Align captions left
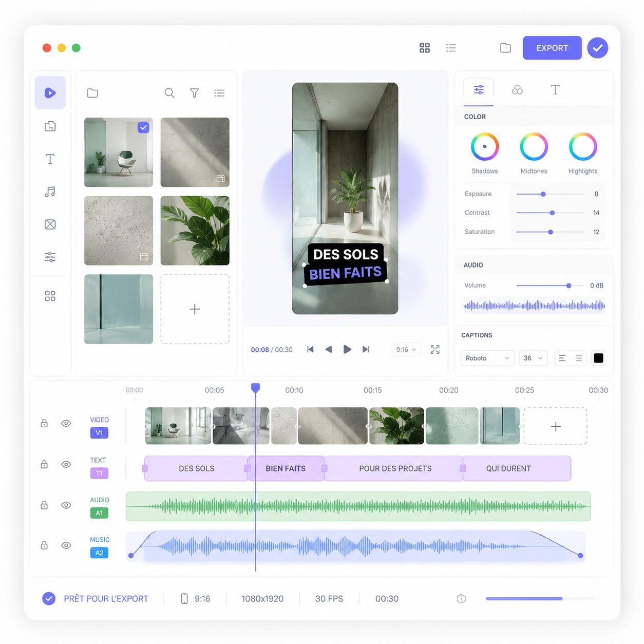644x644 pixels. [562, 358]
